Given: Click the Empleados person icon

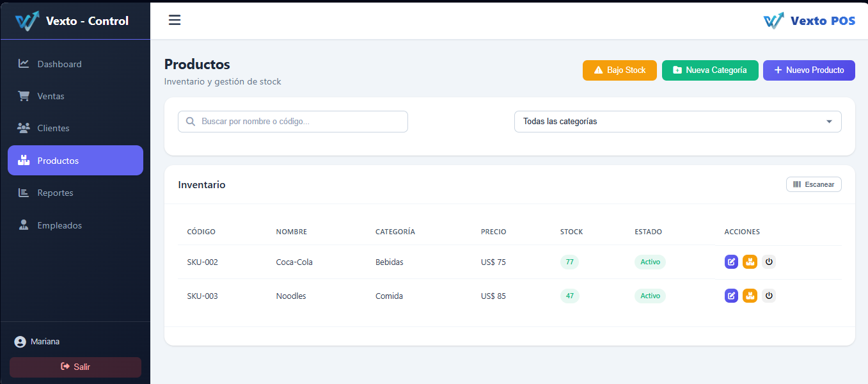Looking at the screenshot, I should tap(24, 225).
